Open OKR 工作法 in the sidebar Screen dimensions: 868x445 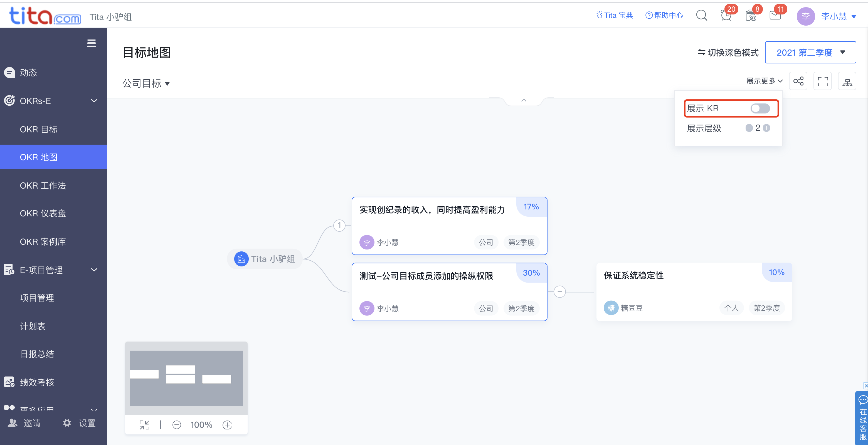(53, 185)
